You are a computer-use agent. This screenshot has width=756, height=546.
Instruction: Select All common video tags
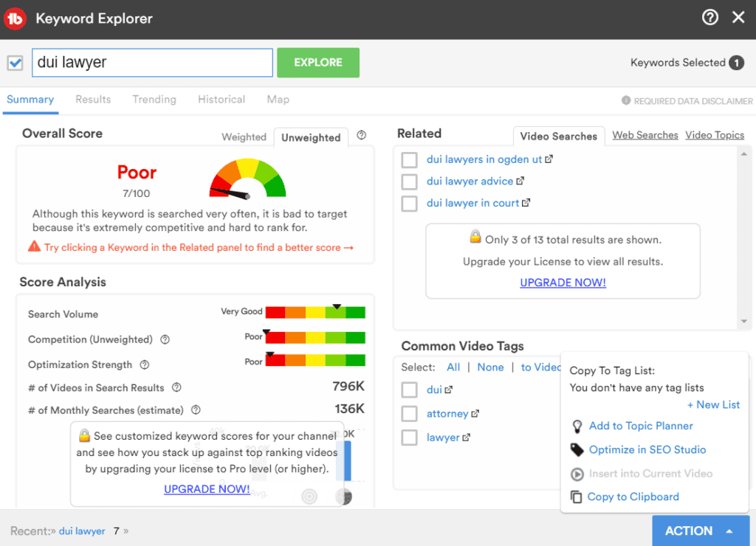tap(453, 367)
